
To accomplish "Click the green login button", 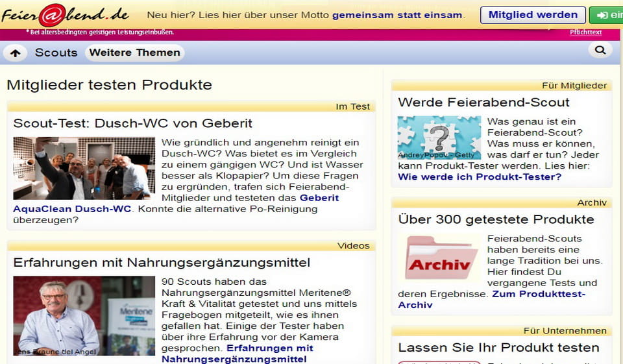I will tap(606, 15).
